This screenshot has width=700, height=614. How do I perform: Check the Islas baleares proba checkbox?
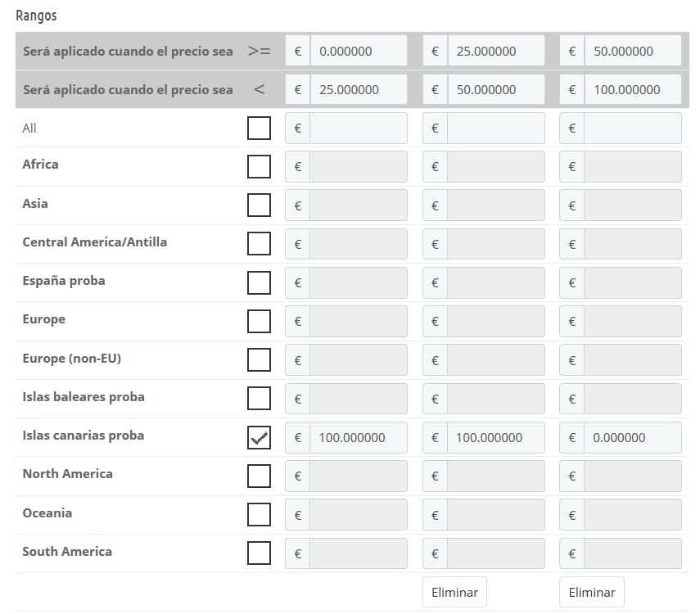click(259, 399)
